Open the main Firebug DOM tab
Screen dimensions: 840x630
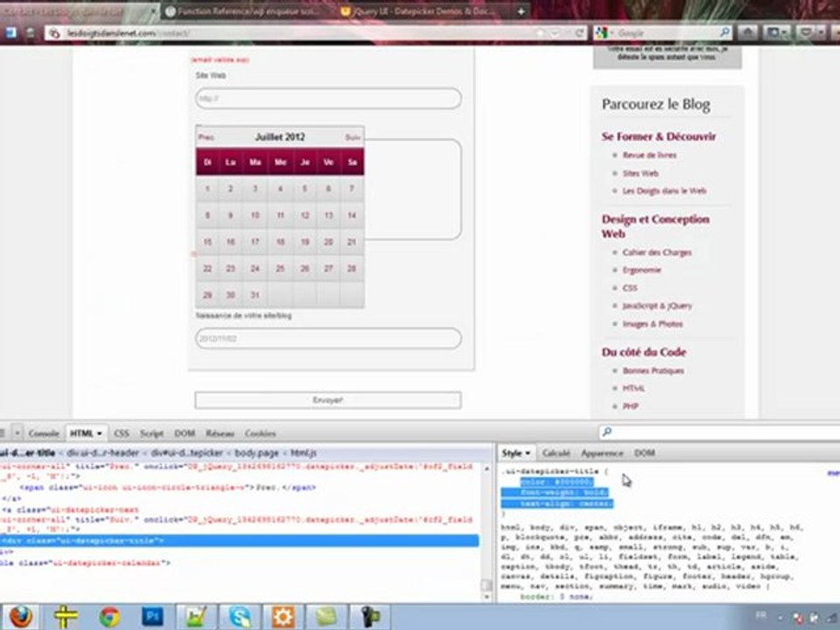[185, 433]
